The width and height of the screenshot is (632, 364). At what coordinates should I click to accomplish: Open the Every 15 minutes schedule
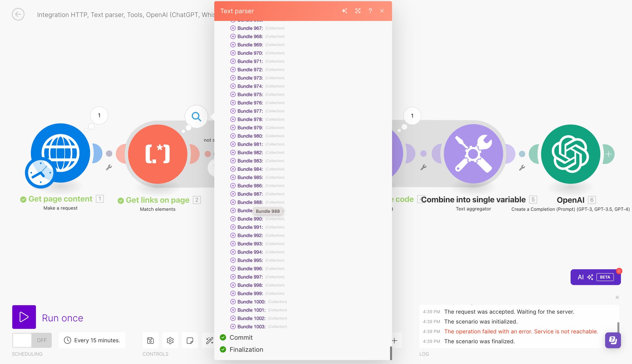[x=92, y=340]
